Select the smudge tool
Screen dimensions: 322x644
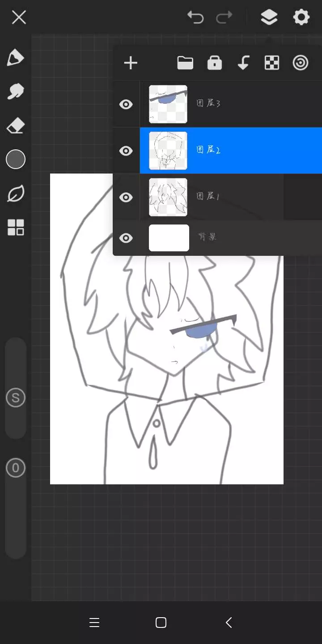15,92
